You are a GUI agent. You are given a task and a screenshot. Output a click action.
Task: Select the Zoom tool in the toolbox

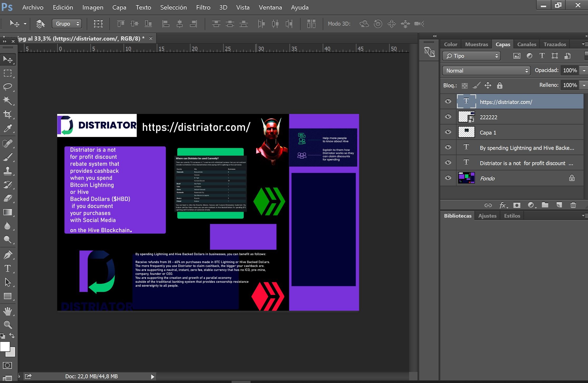(x=8, y=325)
